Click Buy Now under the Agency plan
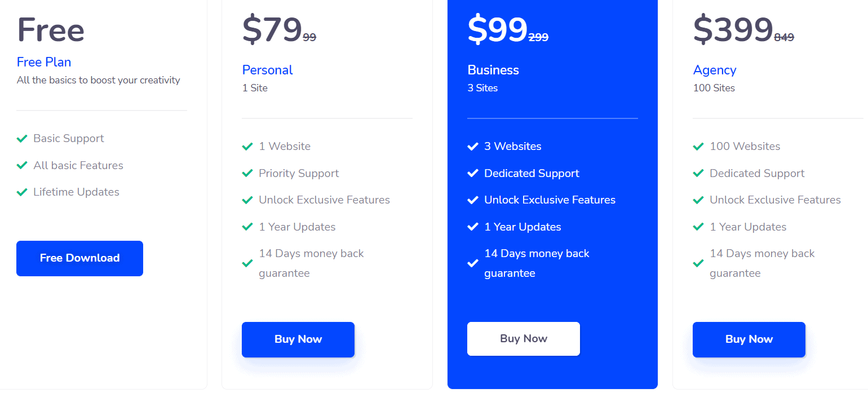This screenshot has width=868, height=402. pyautogui.click(x=749, y=339)
